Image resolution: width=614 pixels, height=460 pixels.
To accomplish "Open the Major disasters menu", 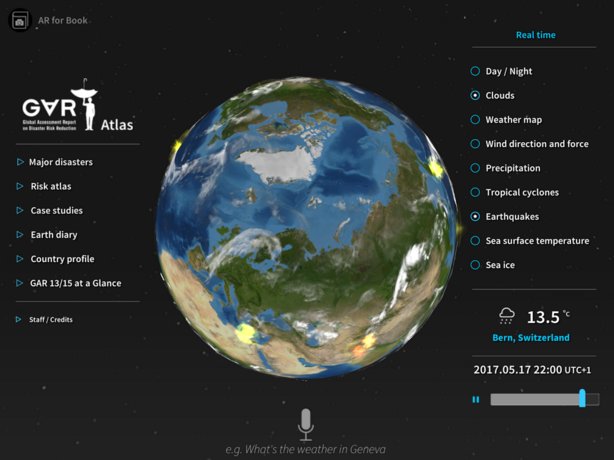I will pos(61,162).
